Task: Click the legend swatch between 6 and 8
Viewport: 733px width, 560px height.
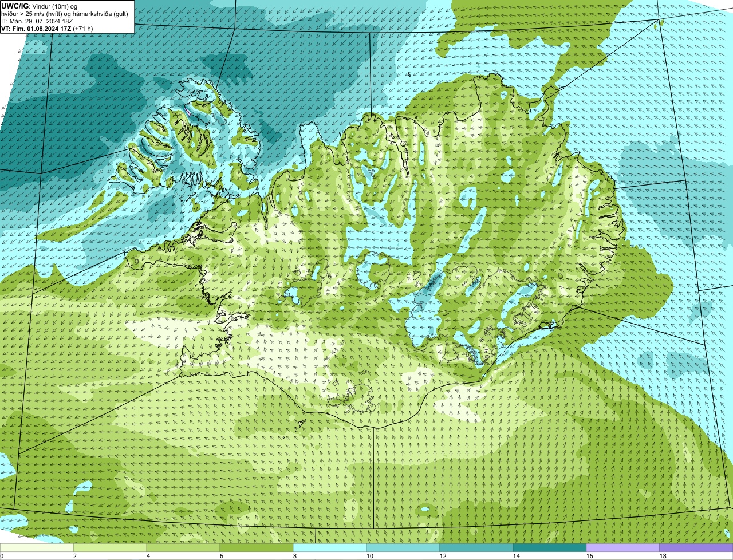Action: [x=257, y=548]
